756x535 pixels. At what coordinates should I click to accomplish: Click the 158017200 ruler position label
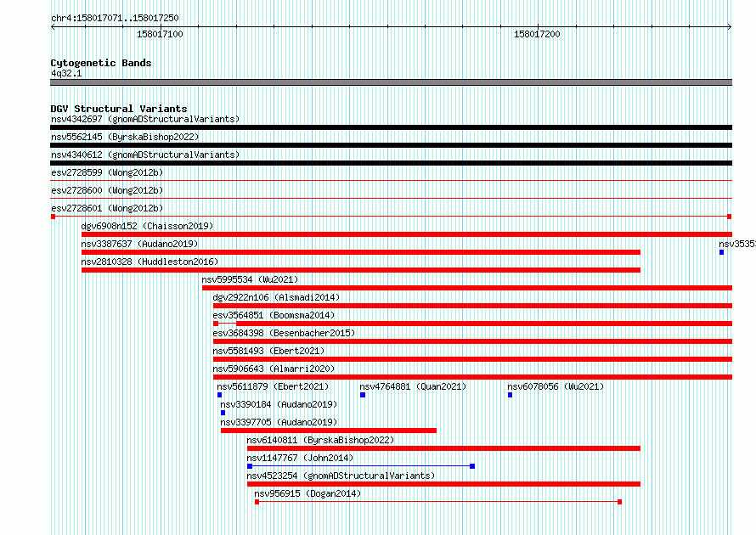tap(537, 34)
